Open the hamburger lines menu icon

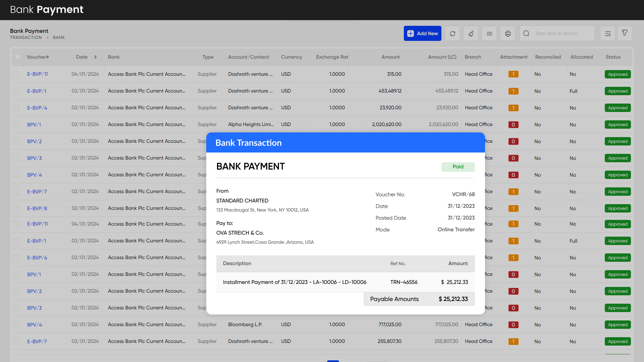click(489, 34)
